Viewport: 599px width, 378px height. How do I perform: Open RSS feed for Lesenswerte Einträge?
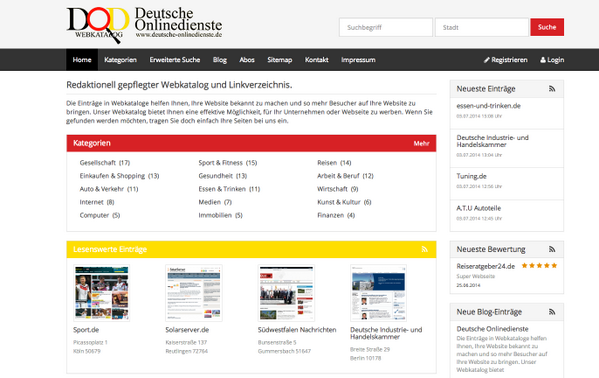[424, 249]
